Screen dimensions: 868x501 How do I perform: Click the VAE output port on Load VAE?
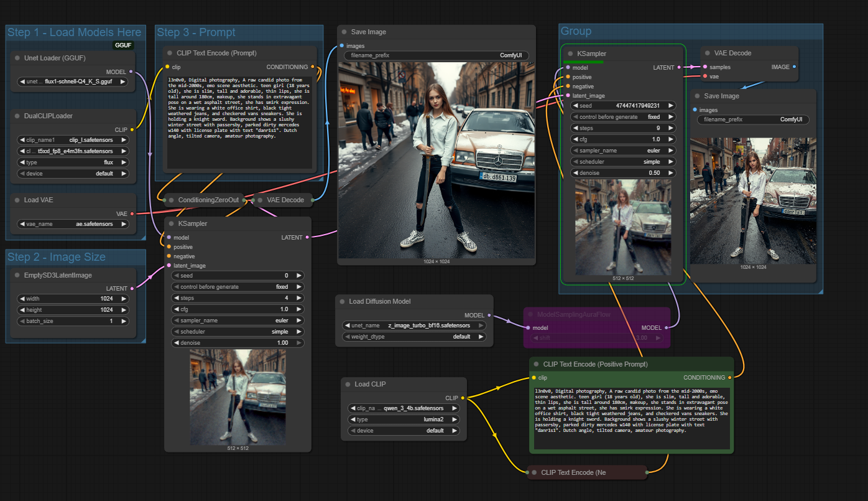coord(131,213)
